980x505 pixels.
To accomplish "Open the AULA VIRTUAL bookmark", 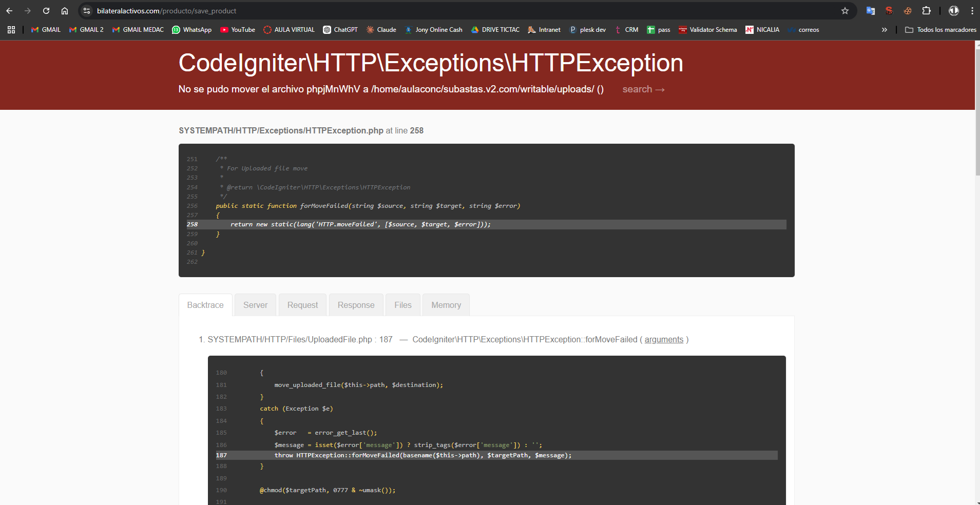I will [289, 30].
